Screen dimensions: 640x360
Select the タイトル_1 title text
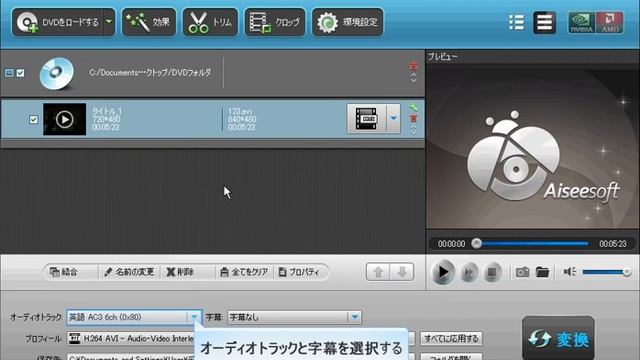click(107, 111)
